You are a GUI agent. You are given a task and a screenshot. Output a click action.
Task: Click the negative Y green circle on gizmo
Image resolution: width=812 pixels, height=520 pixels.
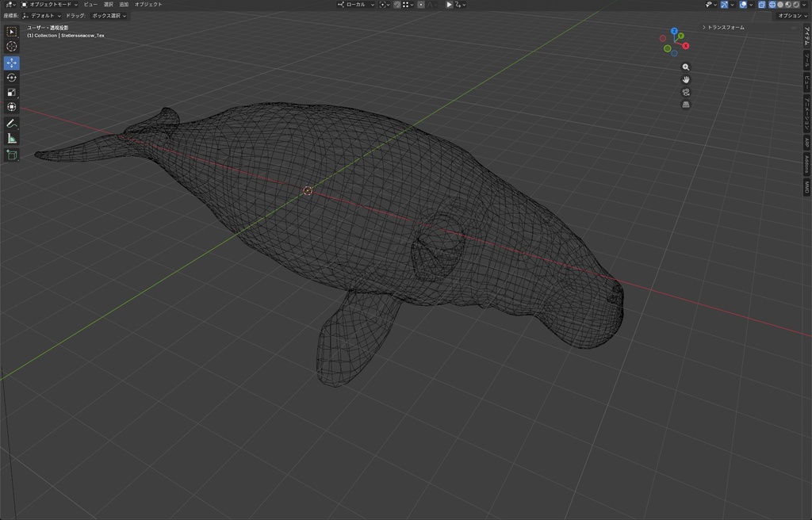pyautogui.click(x=667, y=48)
